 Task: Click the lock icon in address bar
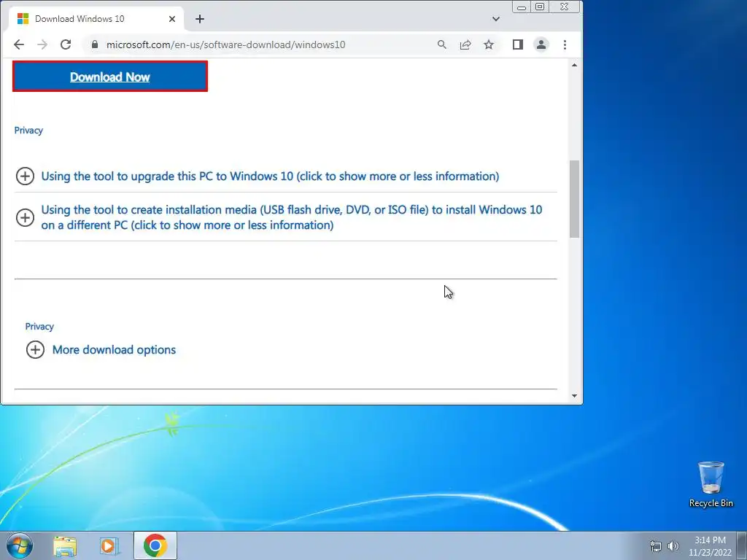[94, 44]
